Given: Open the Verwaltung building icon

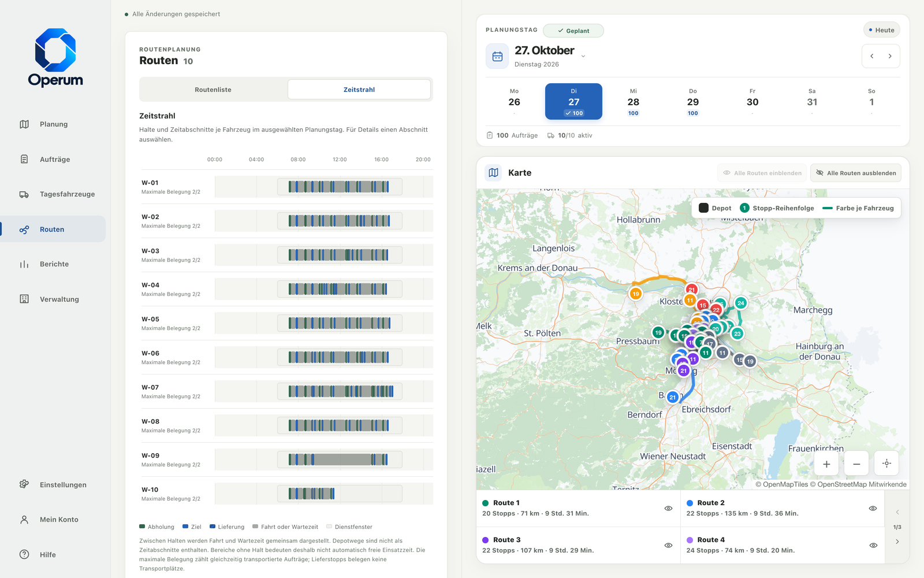Looking at the screenshot, I should point(24,299).
